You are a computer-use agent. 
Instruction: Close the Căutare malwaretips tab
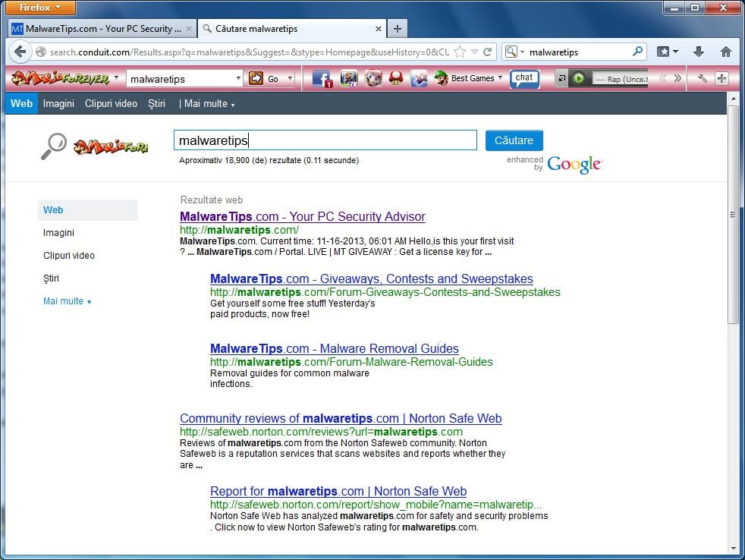(x=379, y=29)
